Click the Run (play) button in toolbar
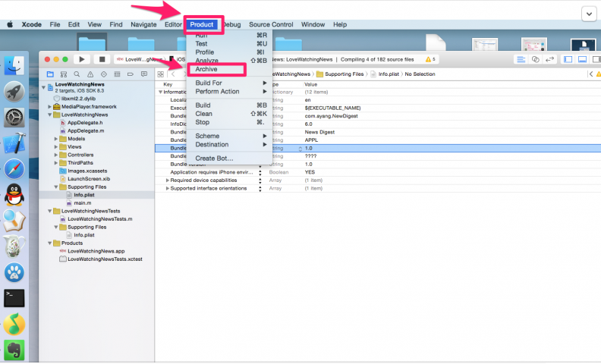Viewport: 601px width, 364px height. click(82, 59)
